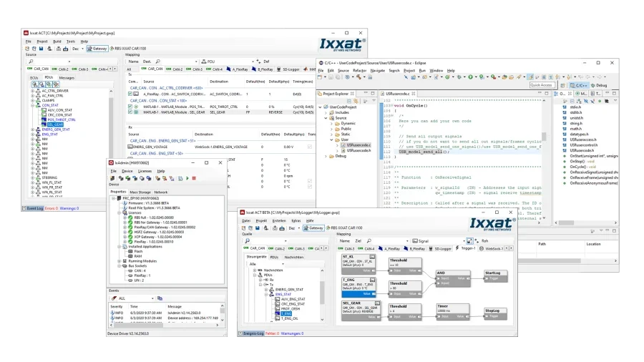This screenshot has width=644, height=362.
Task: Save project in the MyProject ACT toolbar
Action: [x=41, y=49]
